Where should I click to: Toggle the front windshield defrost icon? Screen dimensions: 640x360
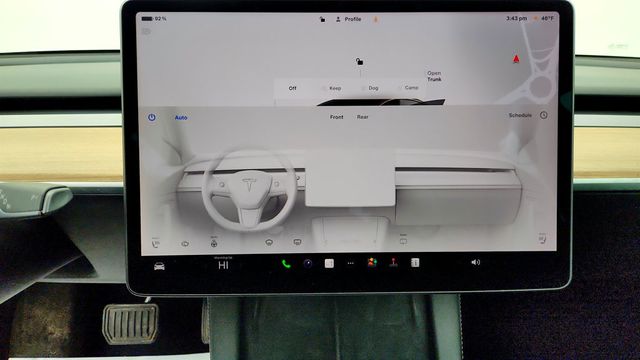[269, 242]
